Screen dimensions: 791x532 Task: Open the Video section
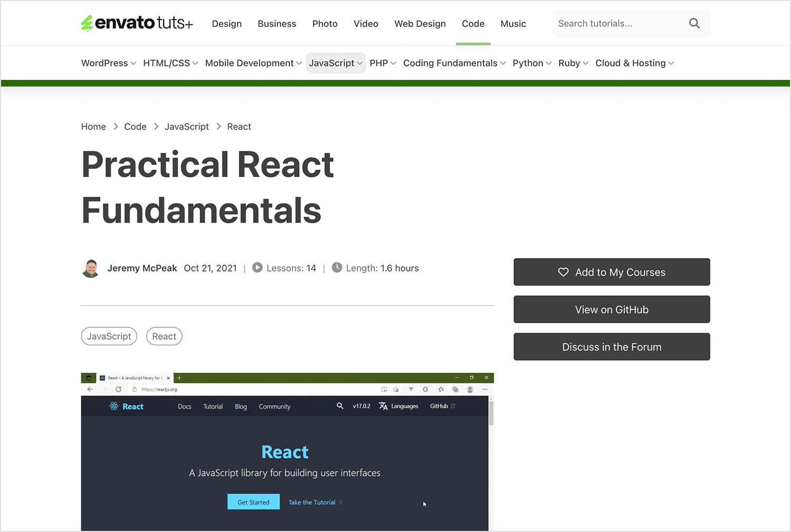366,24
